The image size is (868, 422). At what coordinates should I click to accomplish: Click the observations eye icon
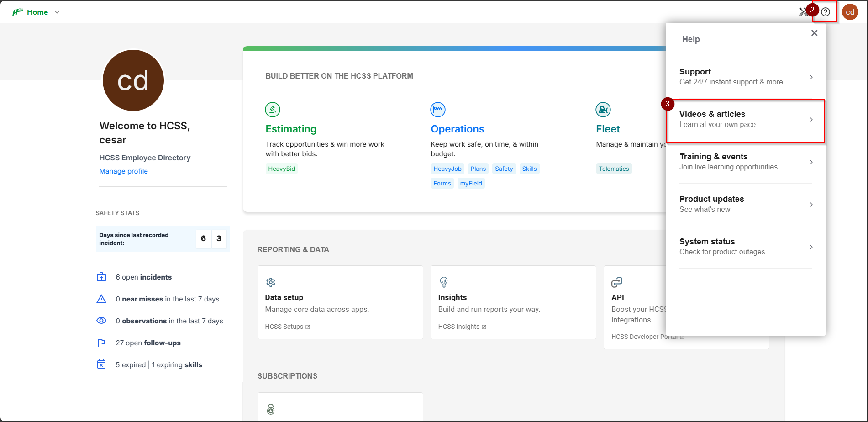click(x=101, y=321)
